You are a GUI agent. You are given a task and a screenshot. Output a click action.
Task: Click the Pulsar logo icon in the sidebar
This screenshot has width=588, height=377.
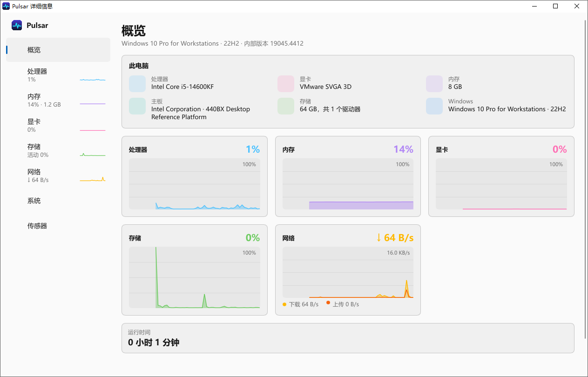coord(17,25)
